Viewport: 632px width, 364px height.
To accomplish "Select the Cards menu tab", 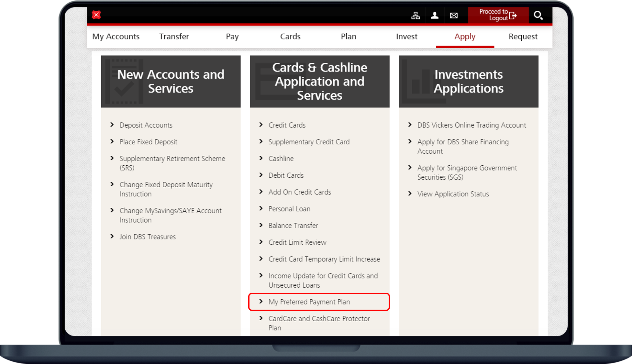I will (x=290, y=37).
